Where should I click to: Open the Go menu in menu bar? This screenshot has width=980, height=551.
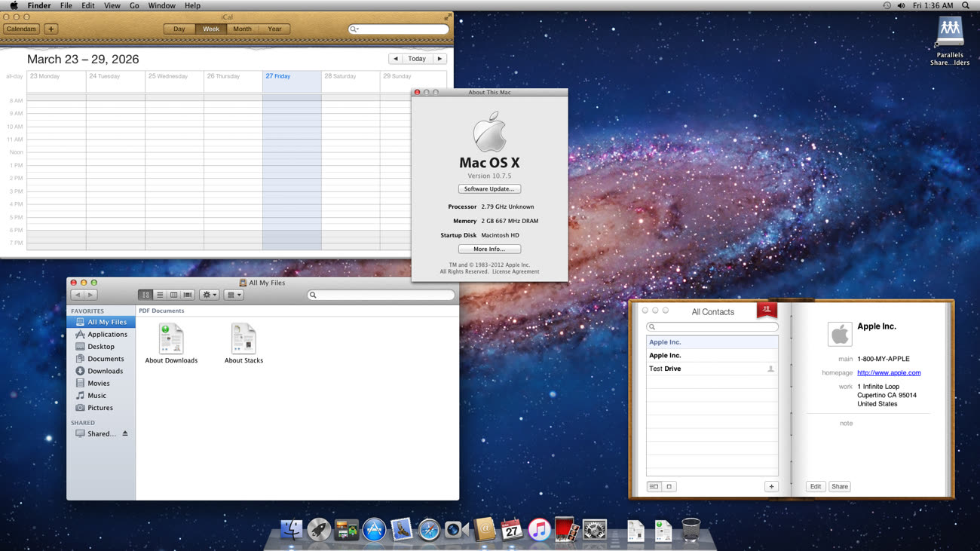(134, 5)
